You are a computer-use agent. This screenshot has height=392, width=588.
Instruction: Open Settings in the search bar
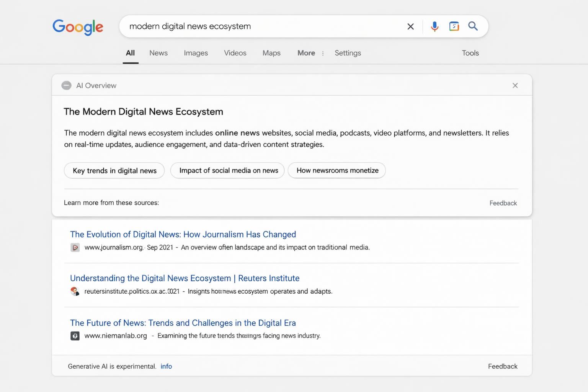point(348,53)
